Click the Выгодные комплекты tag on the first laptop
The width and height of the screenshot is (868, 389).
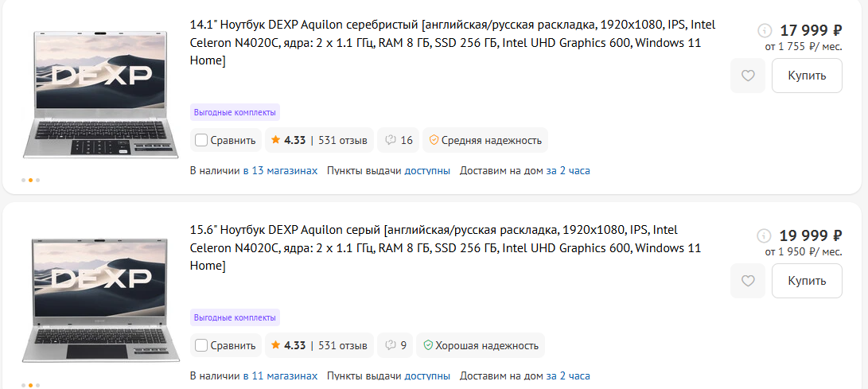point(235,112)
